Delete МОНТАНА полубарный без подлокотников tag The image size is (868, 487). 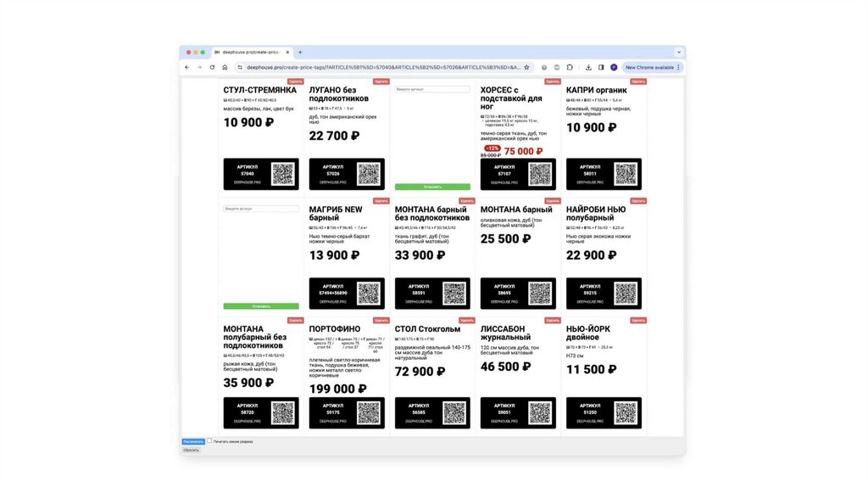pos(296,320)
